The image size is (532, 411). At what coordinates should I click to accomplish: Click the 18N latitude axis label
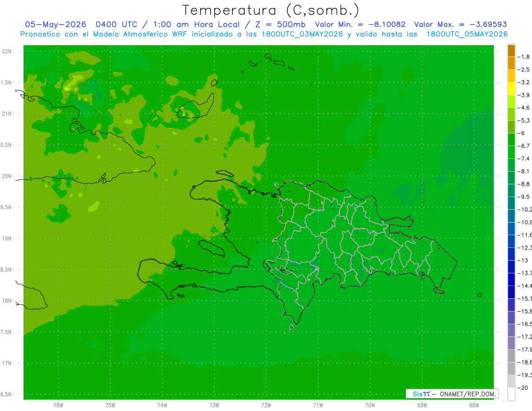tap(8, 301)
